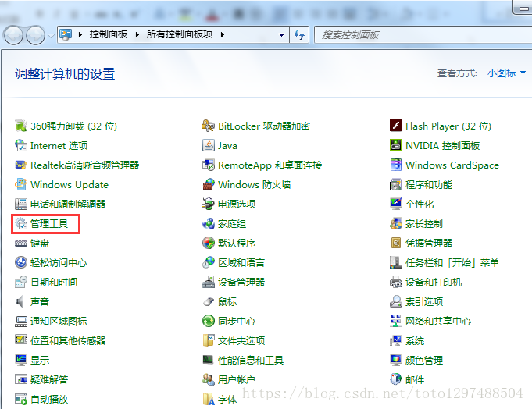Expand the arrow after 控制面板 breadcrumb
This screenshot has width=532, height=409.
click(137, 34)
